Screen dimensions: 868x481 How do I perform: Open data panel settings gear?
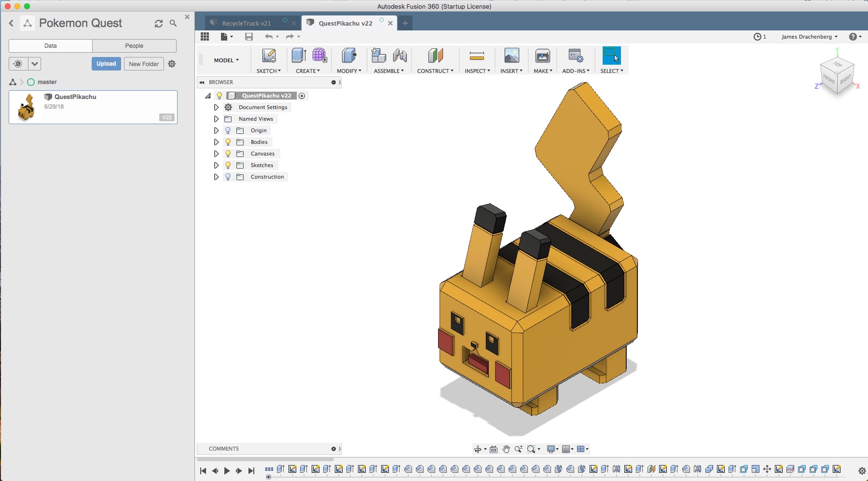[172, 64]
